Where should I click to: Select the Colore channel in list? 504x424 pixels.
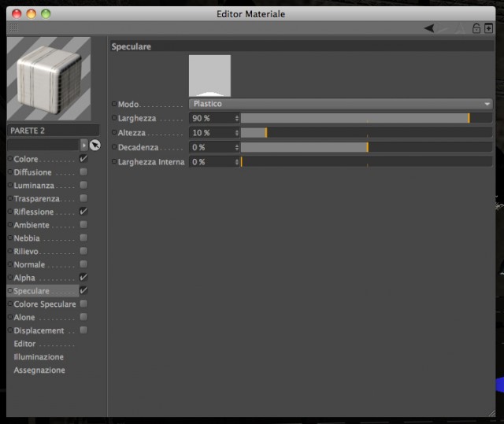26,159
